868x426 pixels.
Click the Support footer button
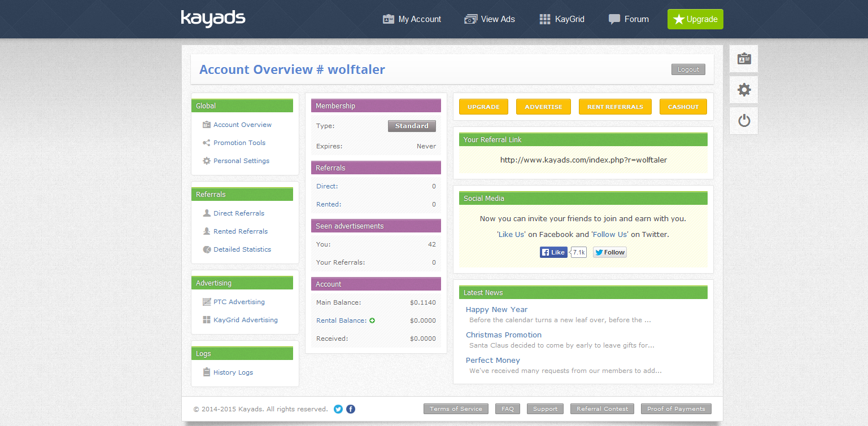click(545, 409)
